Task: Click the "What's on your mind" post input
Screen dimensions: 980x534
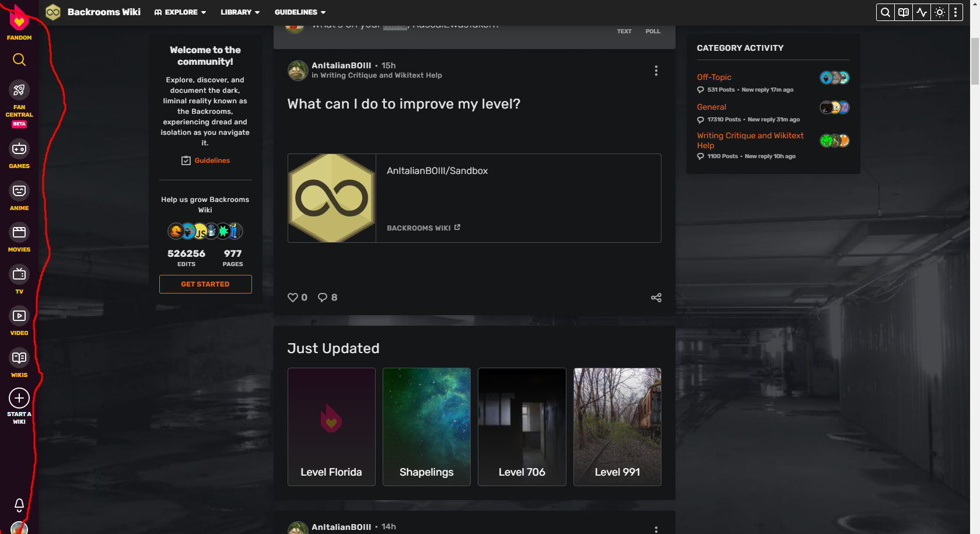Action: [405, 26]
